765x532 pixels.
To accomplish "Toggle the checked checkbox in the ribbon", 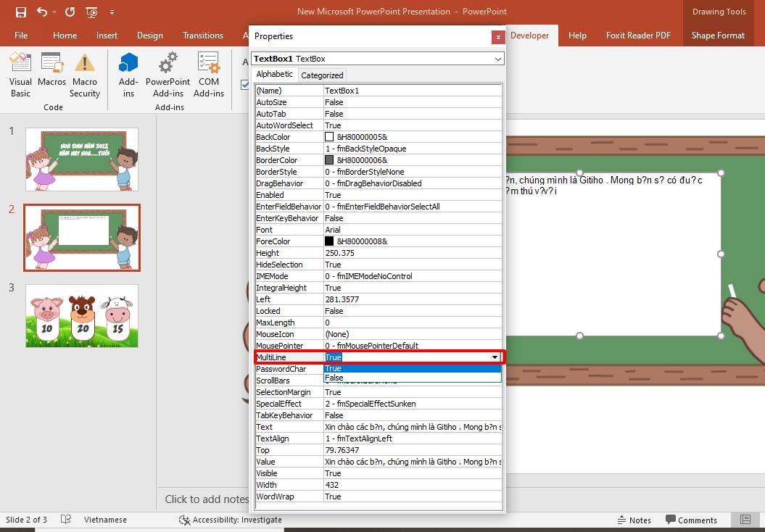I will (x=244, y=84).
